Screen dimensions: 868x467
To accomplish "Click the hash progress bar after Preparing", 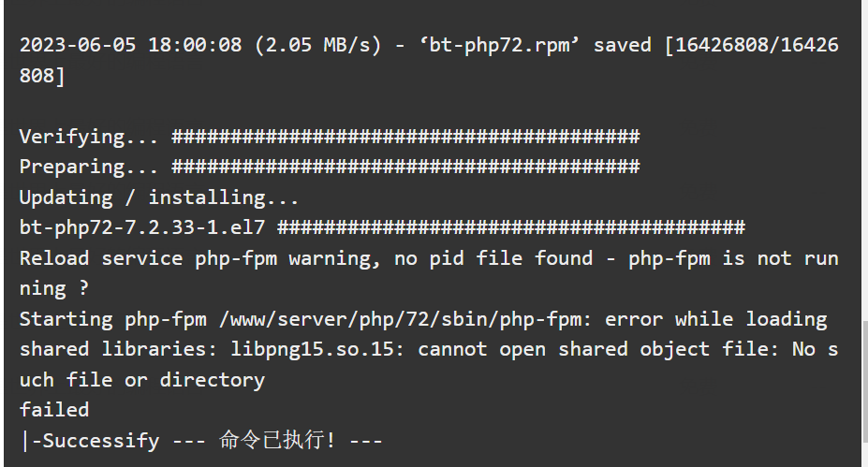I will click(405, 168).
